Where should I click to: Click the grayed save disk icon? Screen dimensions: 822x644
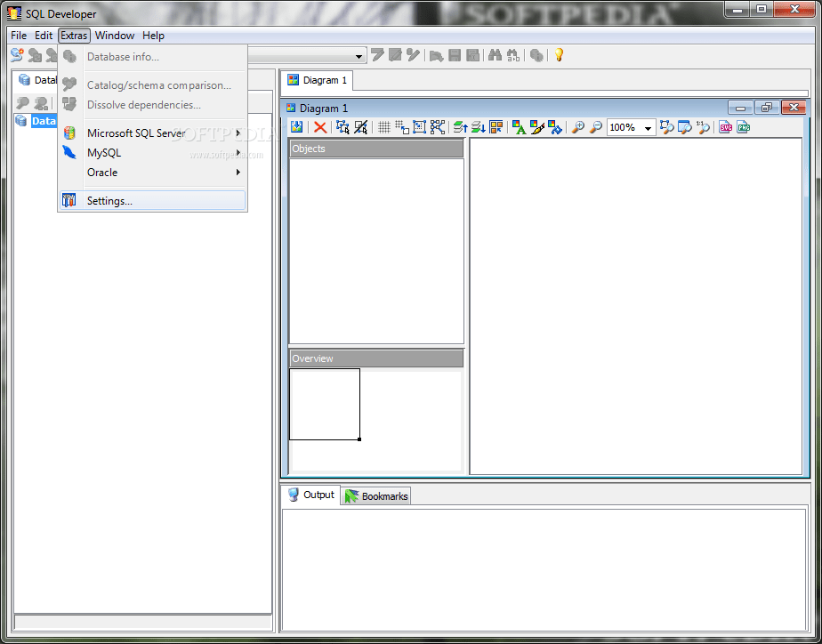pos(455,55)
